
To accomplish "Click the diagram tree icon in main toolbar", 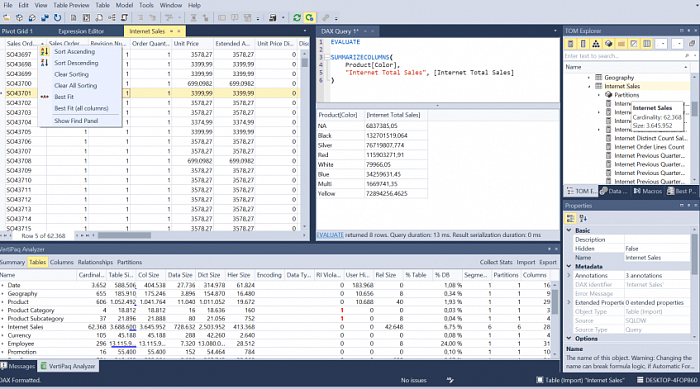I will click(112, 18).
